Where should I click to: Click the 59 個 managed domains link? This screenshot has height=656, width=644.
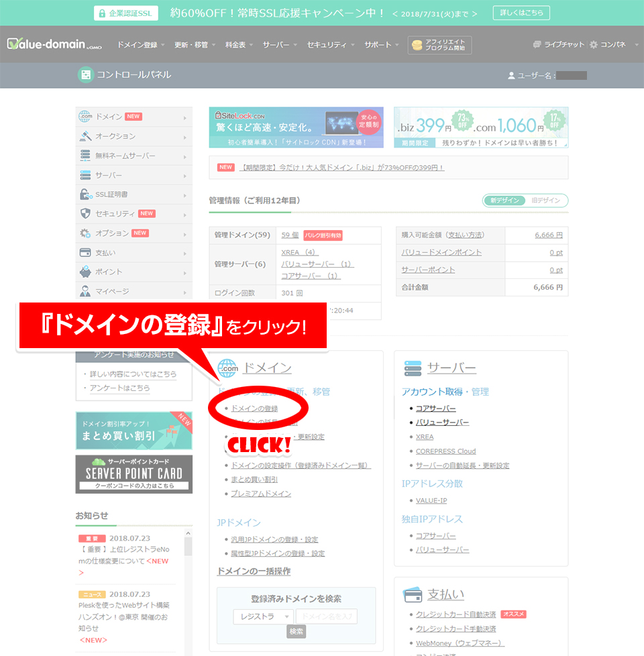290,235
